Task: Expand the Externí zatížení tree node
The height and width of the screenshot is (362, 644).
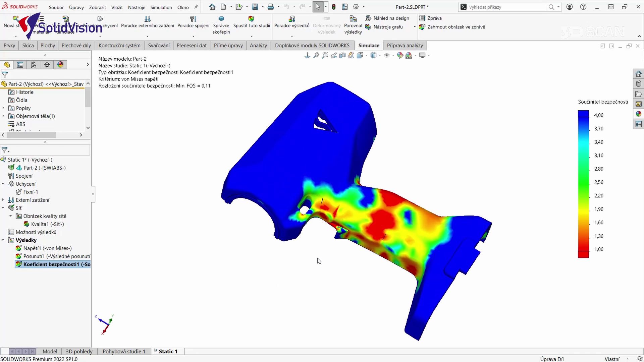Action: click(3, 200)
